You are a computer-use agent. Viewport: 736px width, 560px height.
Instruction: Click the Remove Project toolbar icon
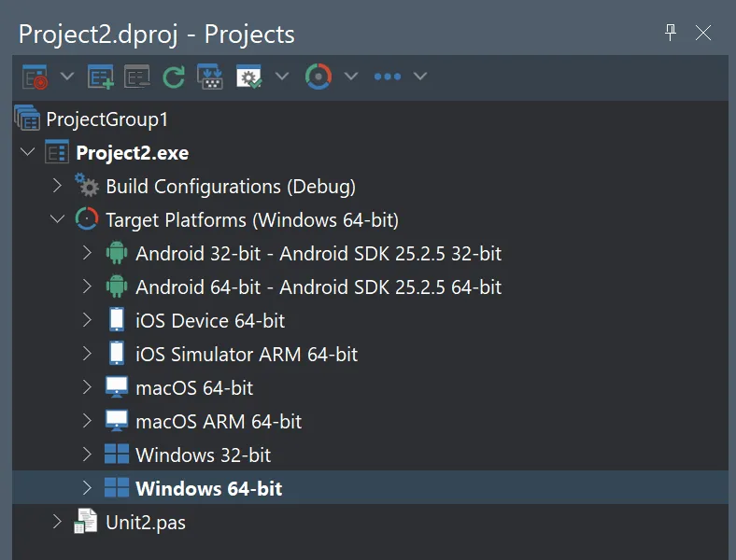pyautogui.click(x=136, y=77)
